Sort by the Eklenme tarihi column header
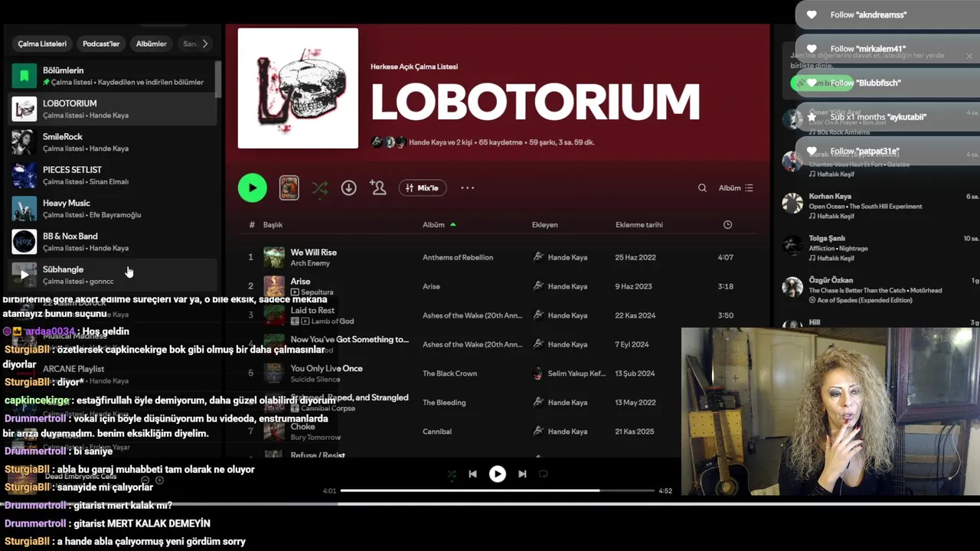The width and height of the screenshot is (980, 551). click(x=639, y=225)
